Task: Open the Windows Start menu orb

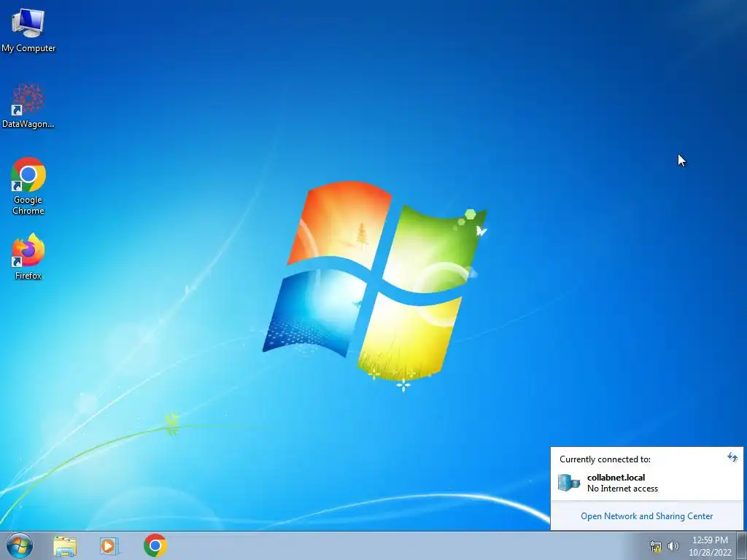Action: 20,545
